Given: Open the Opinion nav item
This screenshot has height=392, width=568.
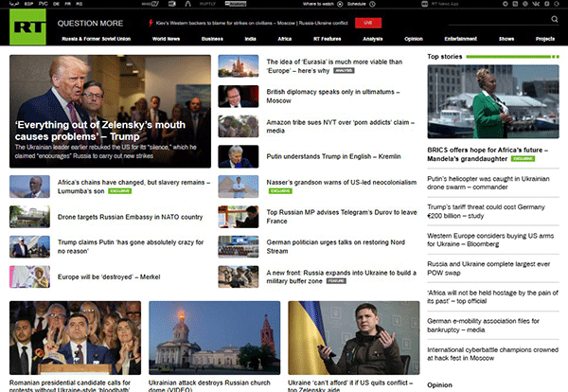Looking at the screenshot, I should click(414, 39).
